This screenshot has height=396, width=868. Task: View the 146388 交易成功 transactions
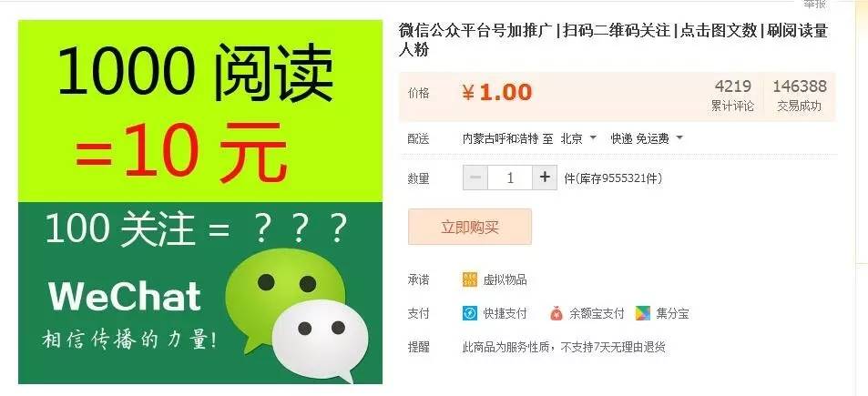click(x=800, y=95)
